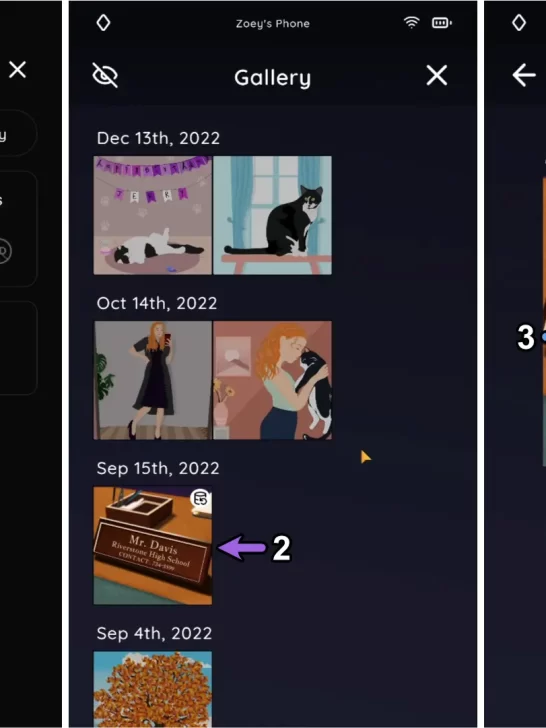Open the cat birthday banner photo
The height and width of the screenshot is (728, 546).
tap(153, 215)
